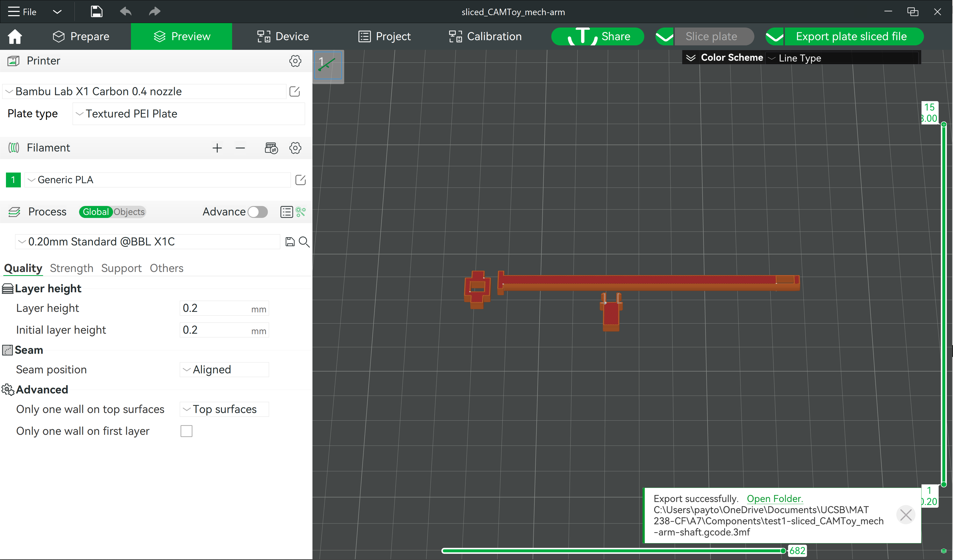Click the Seam group icon
This screenshot has height=560, width=953.
7,350
